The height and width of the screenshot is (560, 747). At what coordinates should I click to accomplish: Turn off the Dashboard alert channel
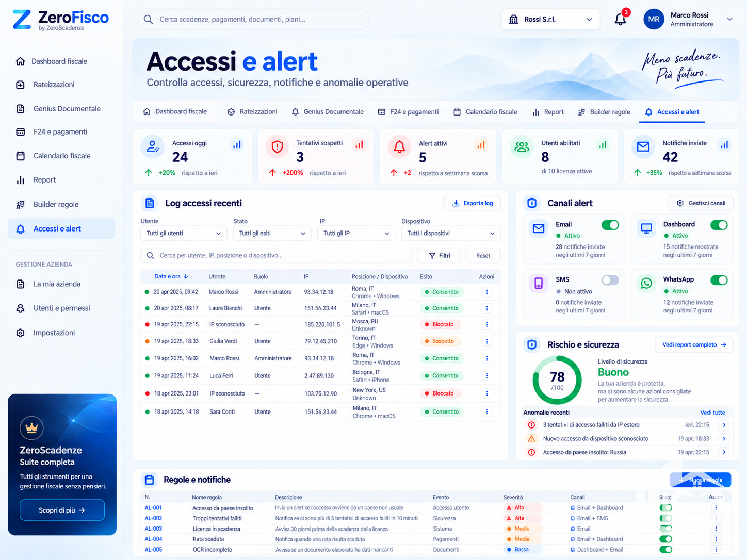719,225
